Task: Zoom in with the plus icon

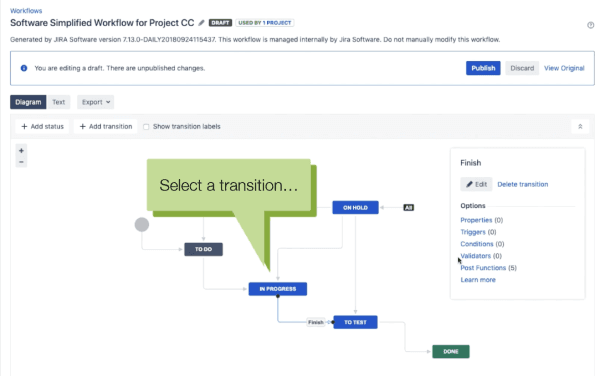Action: coord(21,151)
